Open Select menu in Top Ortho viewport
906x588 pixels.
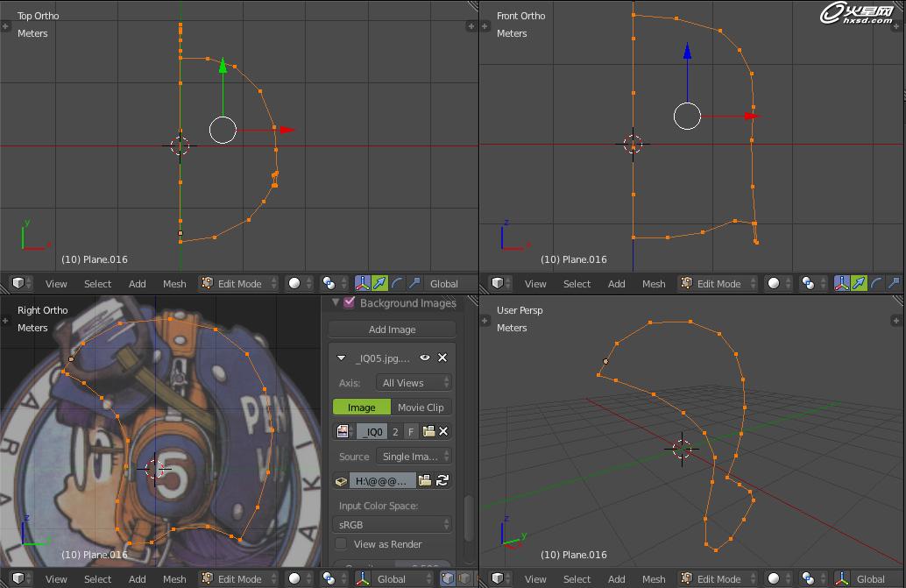tap(97, 284)
